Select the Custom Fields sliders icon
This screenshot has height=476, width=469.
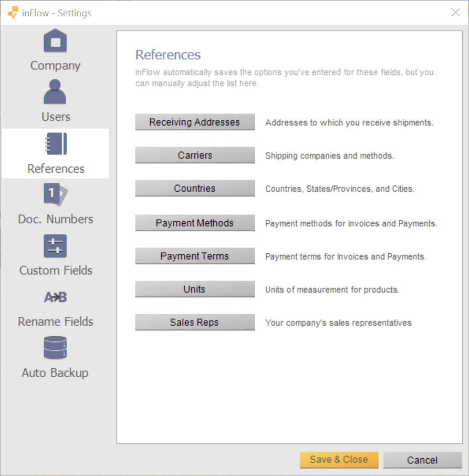(x=55, y=246)
